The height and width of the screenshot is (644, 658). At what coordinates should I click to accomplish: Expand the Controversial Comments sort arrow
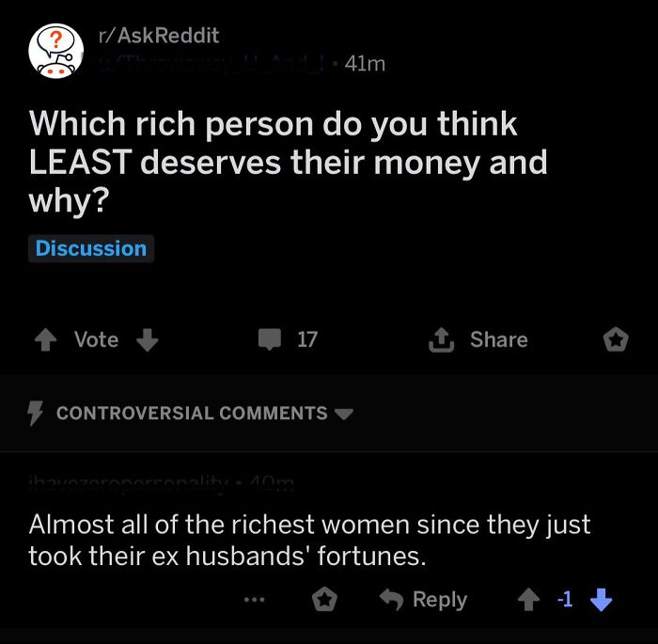[344, 414]
